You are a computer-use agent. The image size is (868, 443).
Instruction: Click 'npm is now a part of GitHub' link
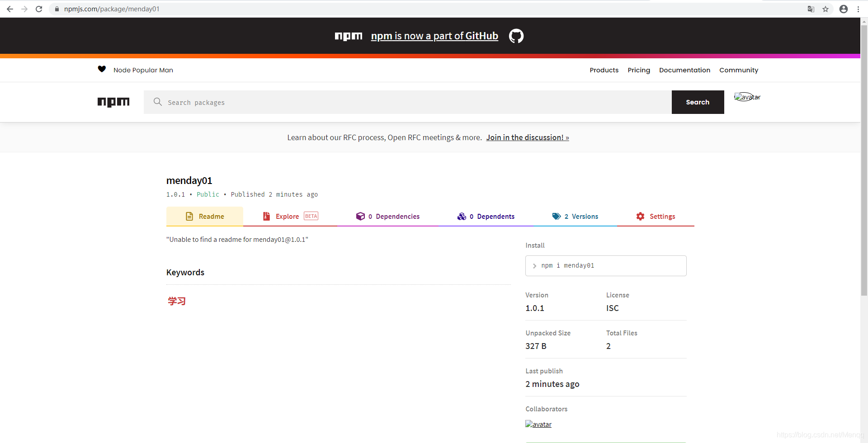click(434, 36)
